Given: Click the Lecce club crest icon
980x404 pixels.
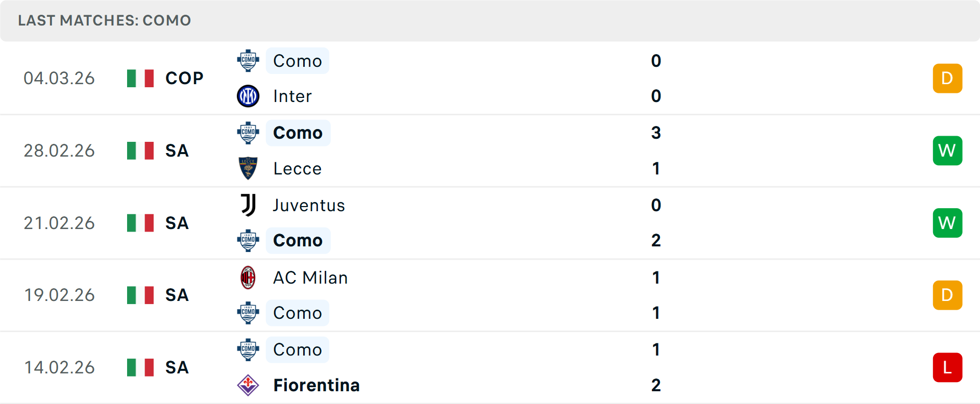Looking at the screenshot, I should tap(248, 168).
